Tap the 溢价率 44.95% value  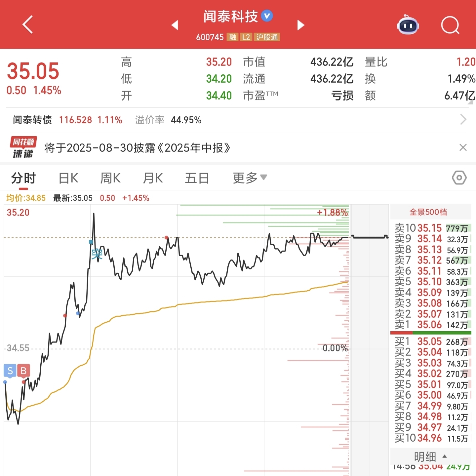(x=186, y=120)
